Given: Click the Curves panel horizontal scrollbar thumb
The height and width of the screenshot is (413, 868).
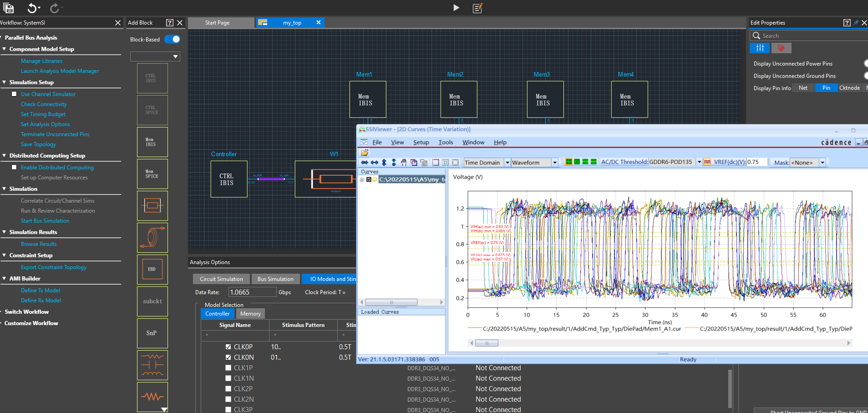Looking at the screenshot, I should coord(391,302).
